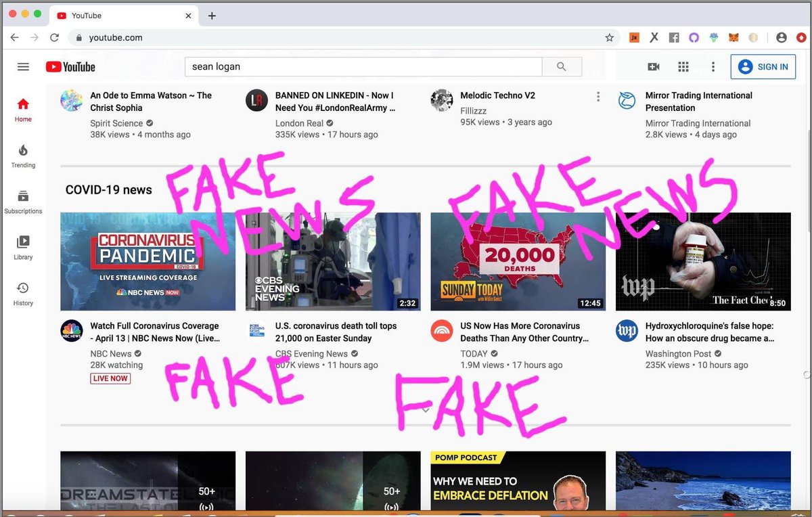Image resolution: width=812 pixels, height=517 pixels.
Task: Play CBS Evening News thumbnail
Action: click(333, 261)
